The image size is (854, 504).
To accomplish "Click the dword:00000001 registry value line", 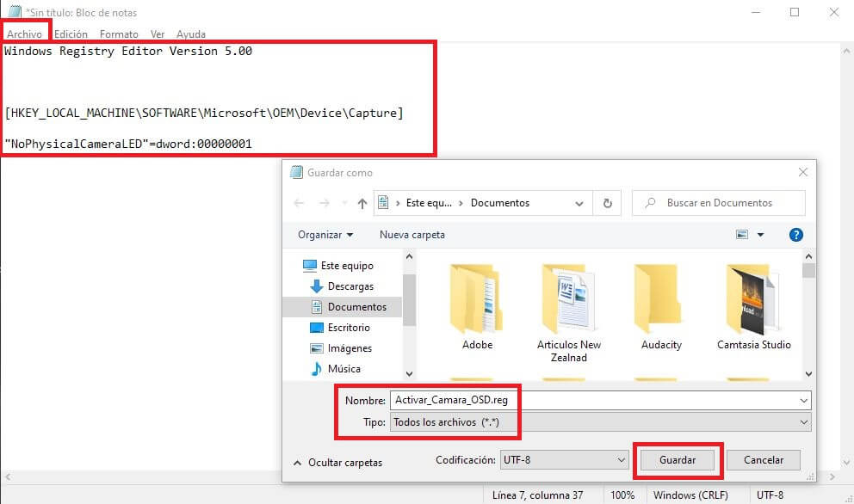I will tap(128, 144).
